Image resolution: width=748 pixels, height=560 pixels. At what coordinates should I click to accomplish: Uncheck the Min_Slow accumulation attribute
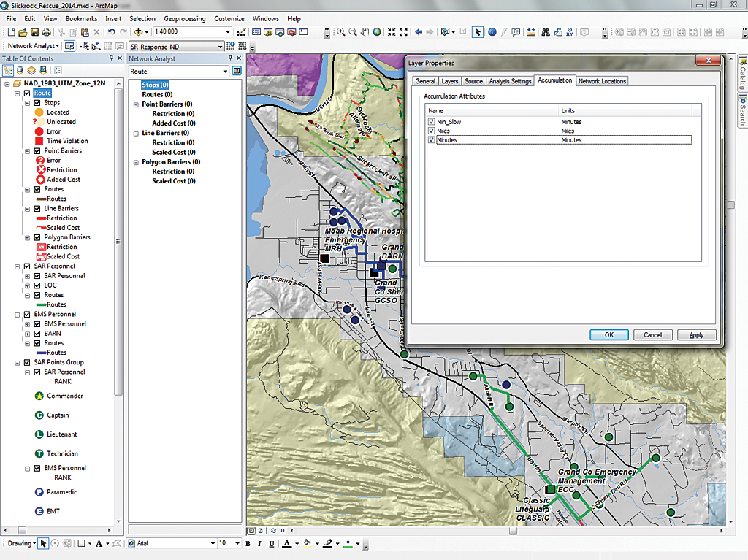432,121
